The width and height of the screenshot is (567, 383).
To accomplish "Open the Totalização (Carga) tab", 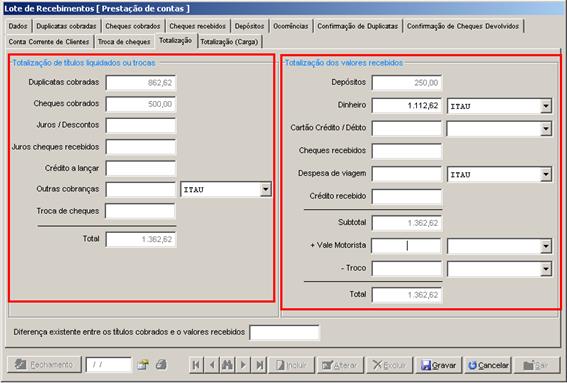I will (229, 42).
